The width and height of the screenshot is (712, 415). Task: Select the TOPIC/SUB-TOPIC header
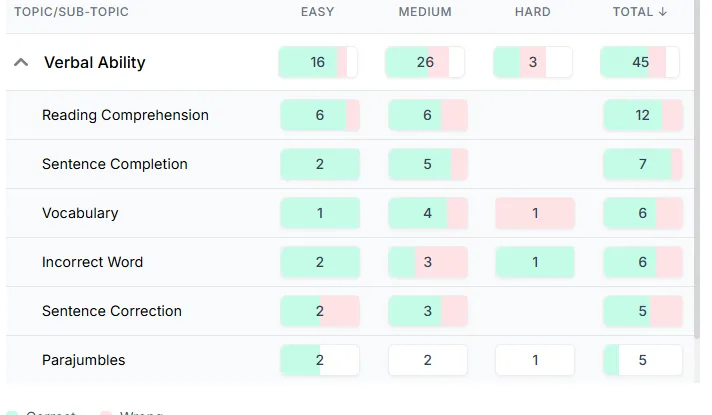click(71, 12)
